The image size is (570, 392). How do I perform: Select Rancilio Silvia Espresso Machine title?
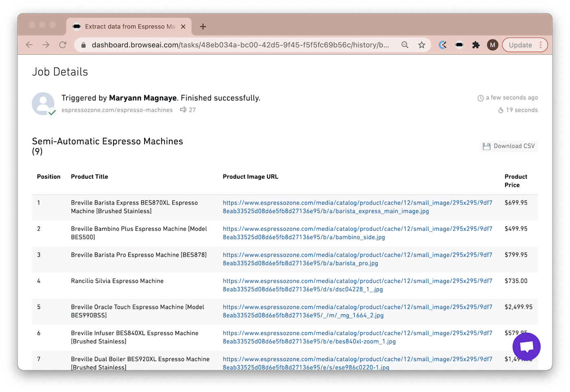pos(117,281)
